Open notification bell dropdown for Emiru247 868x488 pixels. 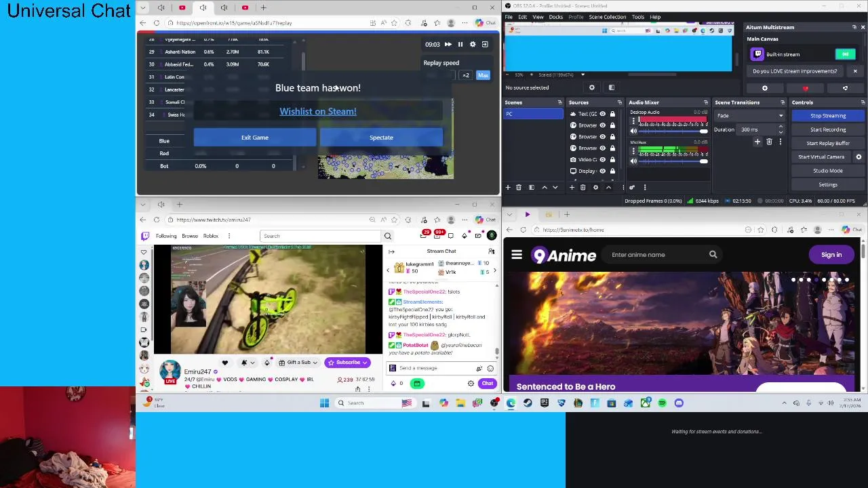[247, 363]
